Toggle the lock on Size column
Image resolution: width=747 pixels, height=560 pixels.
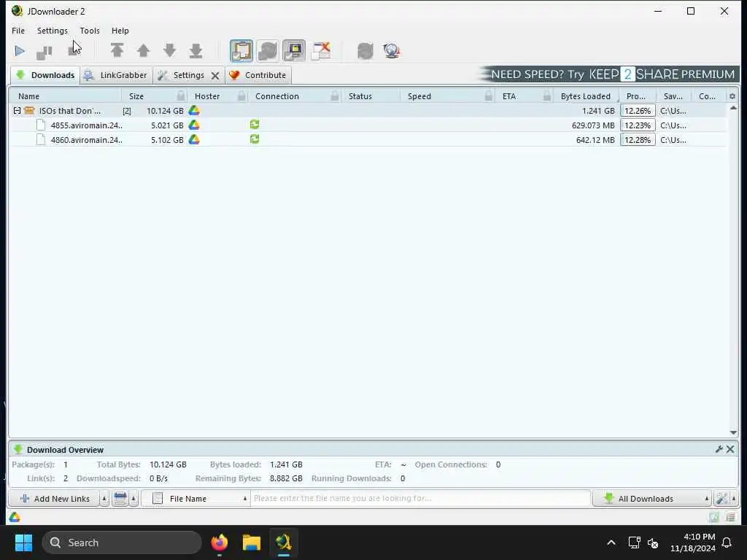[x=181, y=96]
